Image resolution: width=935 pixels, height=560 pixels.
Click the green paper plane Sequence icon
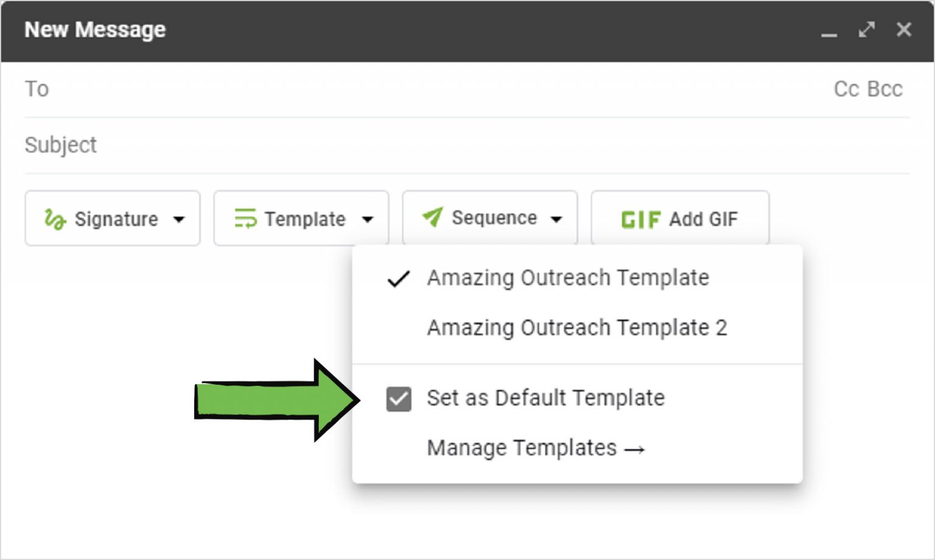click(433, 217)
